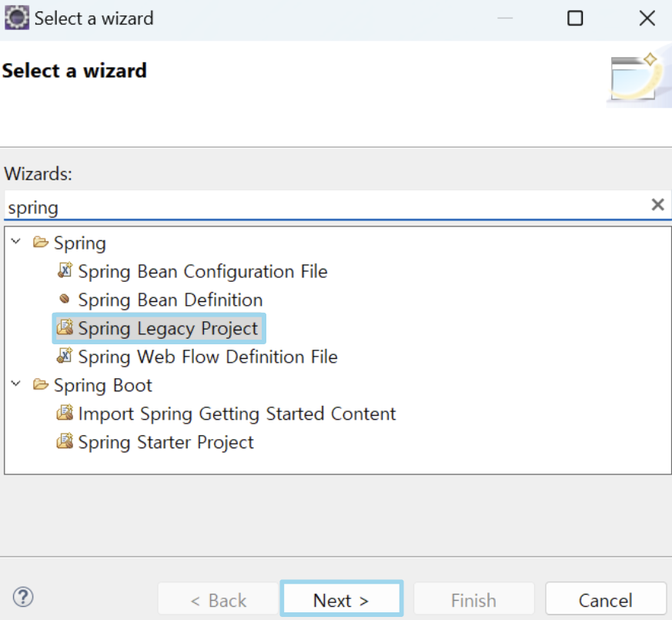Screen dimensions: 672x620
Task: Click the Spring Bean Definition bean icon
Action: [65, 298]
